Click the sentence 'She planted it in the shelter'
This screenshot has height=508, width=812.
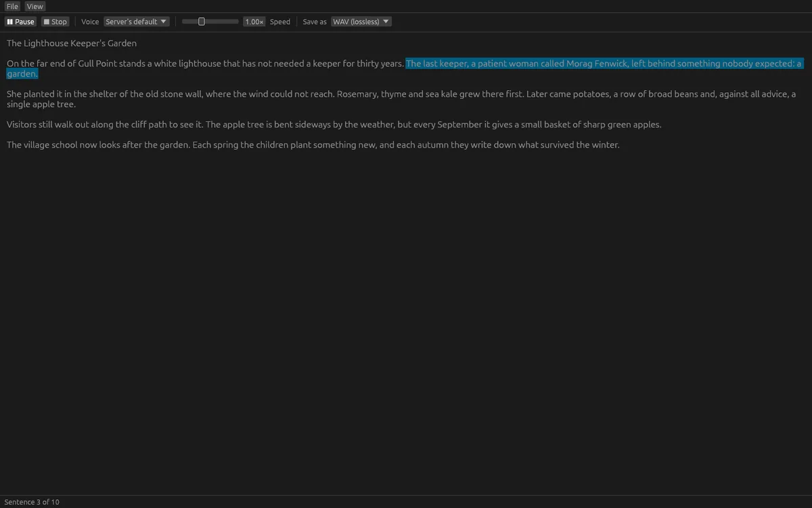[171, 94]
